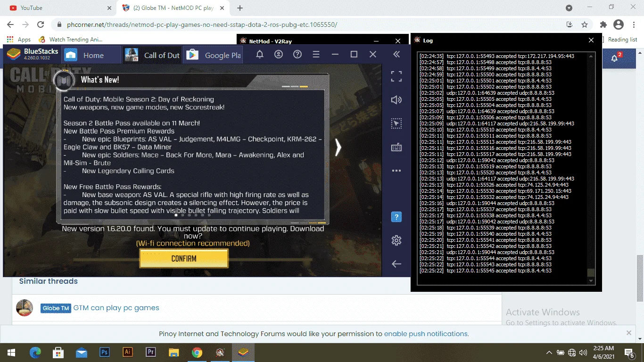Image resolution: width=644 pixels, height=362 pixels.
Task: Open Watch Trending Ani bookmark
Action: click(71, 40)
